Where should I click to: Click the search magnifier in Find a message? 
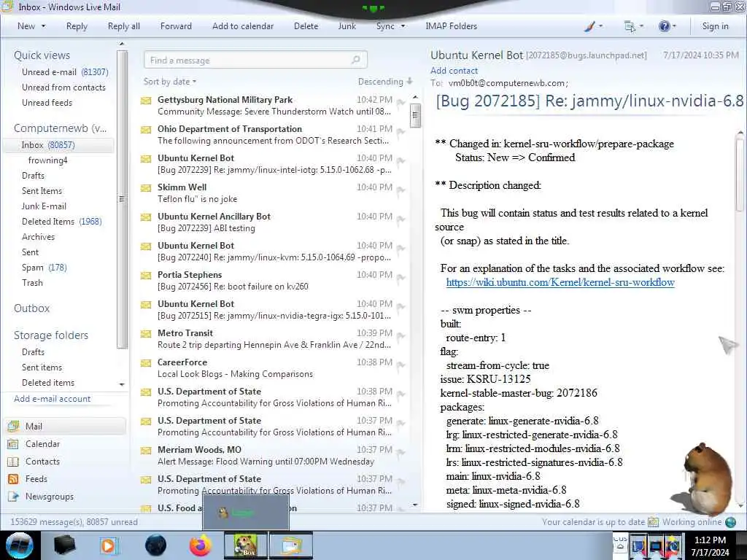point(356,60)
